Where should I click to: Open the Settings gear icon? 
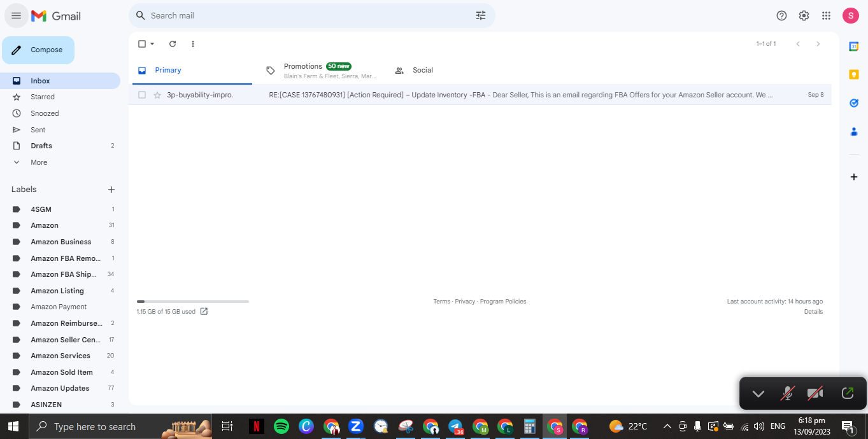tap(804, 16)
